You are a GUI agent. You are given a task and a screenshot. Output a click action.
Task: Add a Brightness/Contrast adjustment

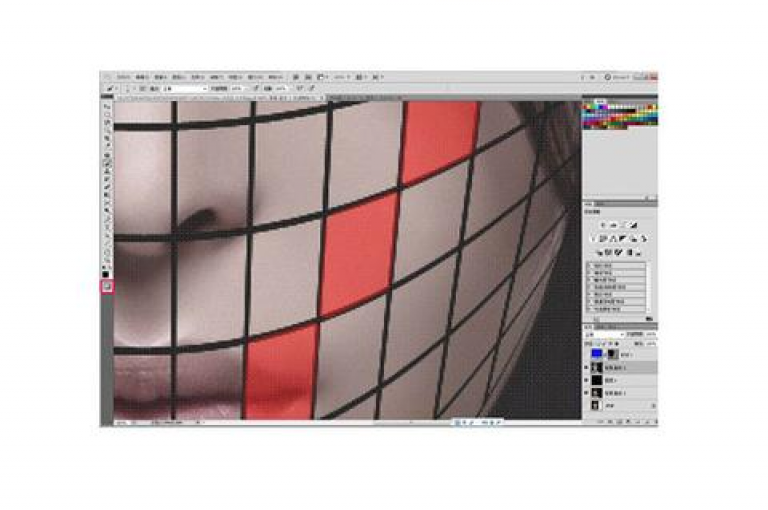tap(603, 225)
